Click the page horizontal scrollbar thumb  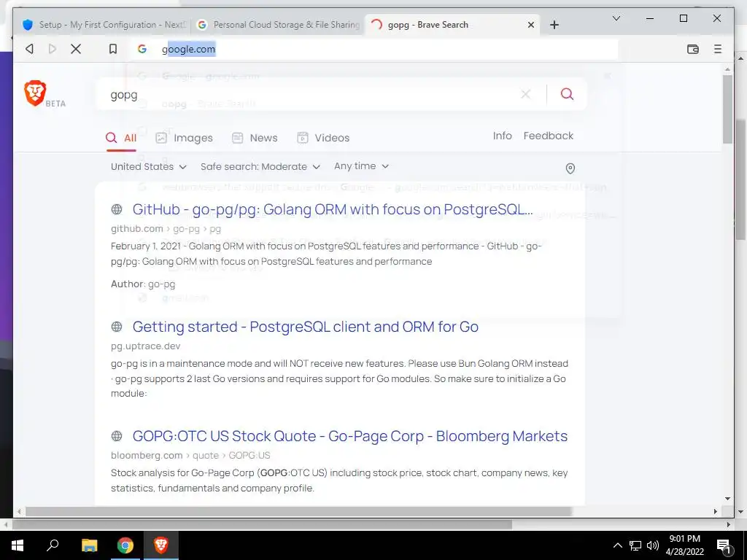coord(298,511)
